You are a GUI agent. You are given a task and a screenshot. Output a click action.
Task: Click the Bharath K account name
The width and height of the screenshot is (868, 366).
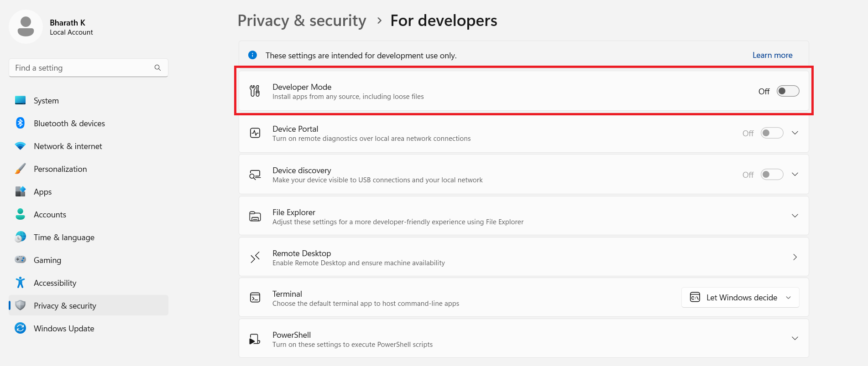point(68,23)
